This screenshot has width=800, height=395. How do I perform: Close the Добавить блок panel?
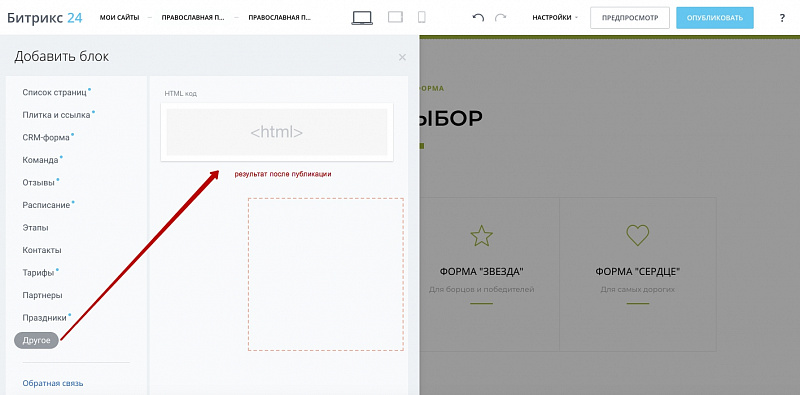point(403,57)
